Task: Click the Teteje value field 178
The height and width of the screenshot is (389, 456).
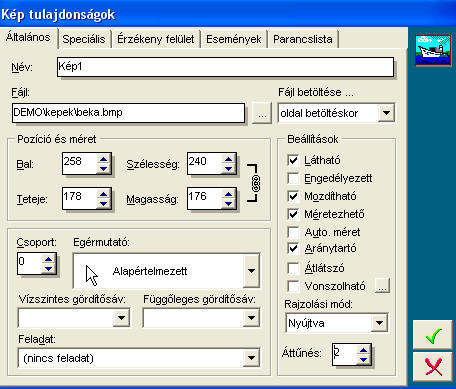Action: [80, 199]
